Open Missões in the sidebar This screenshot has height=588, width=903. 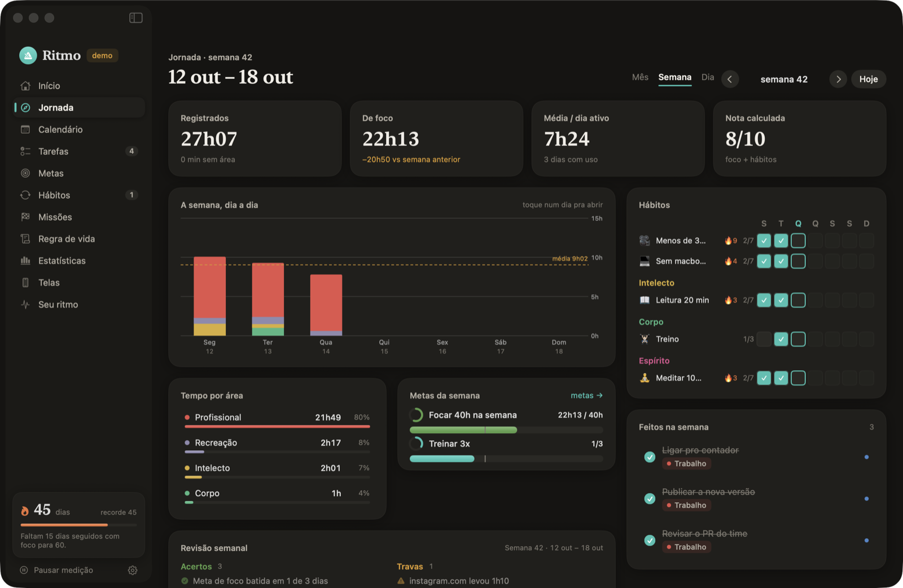[x=80, y=217]
